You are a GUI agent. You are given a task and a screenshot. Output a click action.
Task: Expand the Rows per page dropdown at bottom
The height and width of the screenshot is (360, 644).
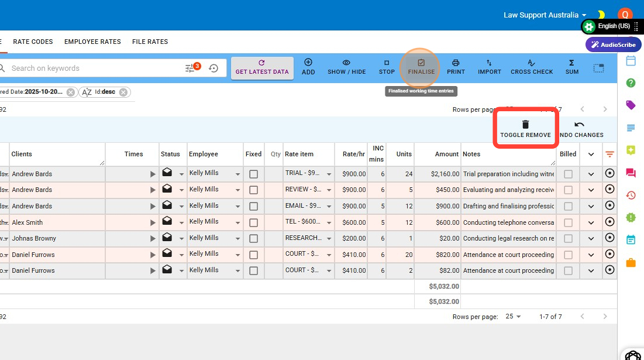pos(513,317)
